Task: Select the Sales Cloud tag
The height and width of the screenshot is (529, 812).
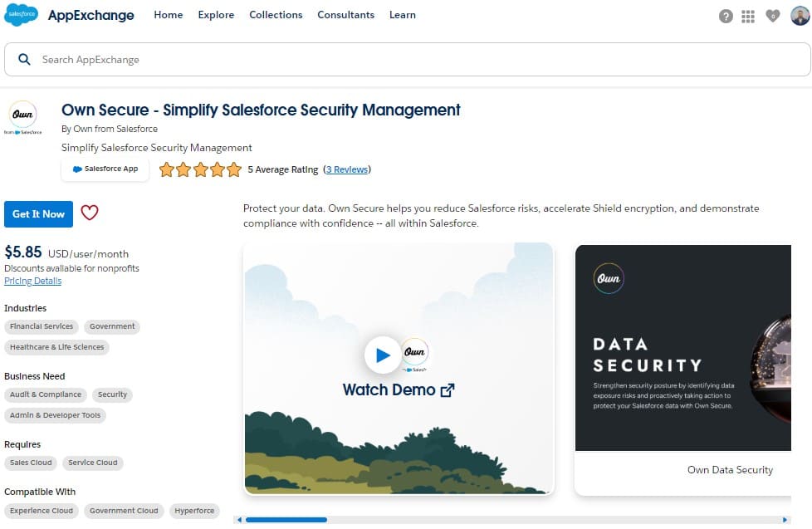Action: [x=31, y=463]
